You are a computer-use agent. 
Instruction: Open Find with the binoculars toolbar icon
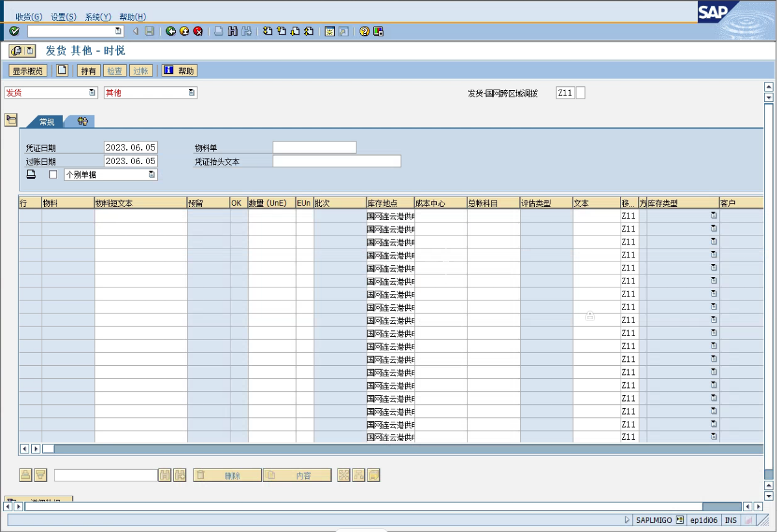click(x=233, y=31)
